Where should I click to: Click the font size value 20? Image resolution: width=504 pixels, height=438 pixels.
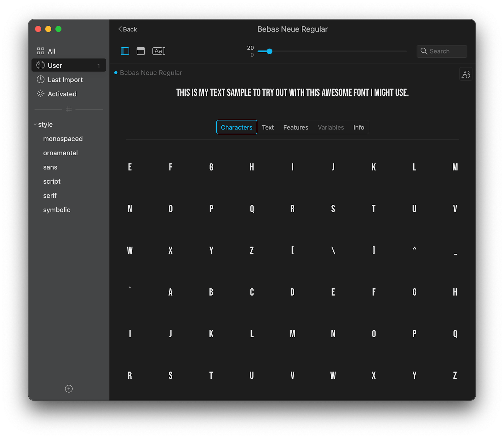[250, 48]
